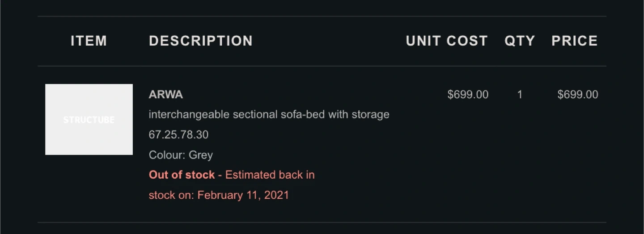
Task: Select the quantity value 1
Action: click(520, 95)
